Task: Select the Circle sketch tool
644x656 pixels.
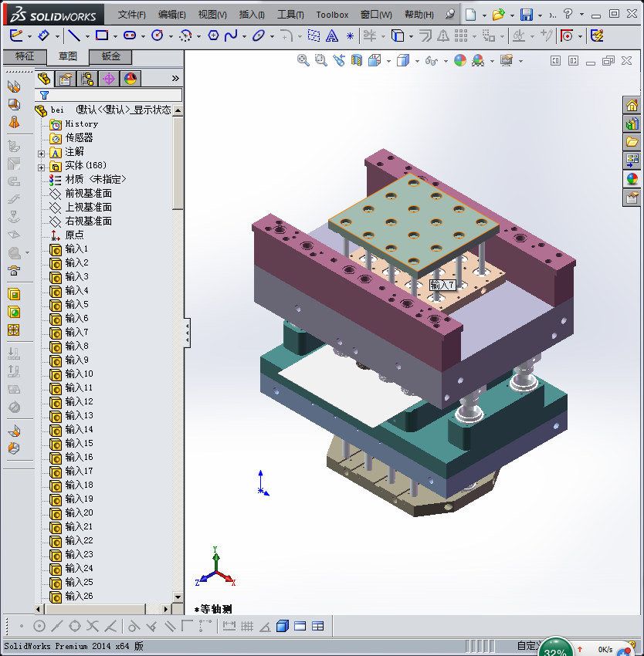Action: click(158, 36)
